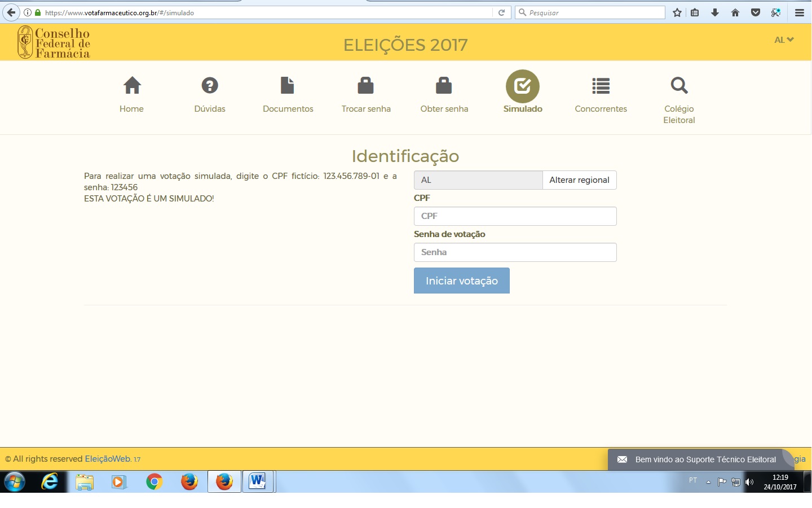Open the EleiçãoWeb footer link

[x=108, y=459]
